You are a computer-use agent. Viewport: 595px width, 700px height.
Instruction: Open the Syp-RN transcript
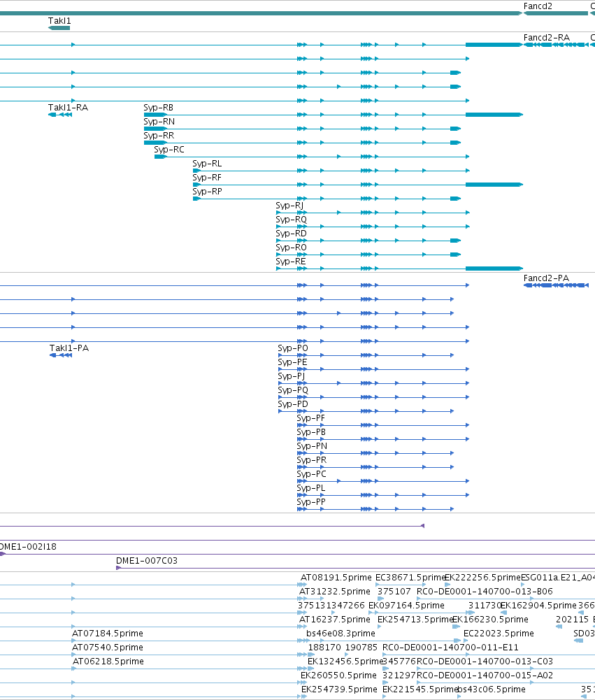click(159, 122)
